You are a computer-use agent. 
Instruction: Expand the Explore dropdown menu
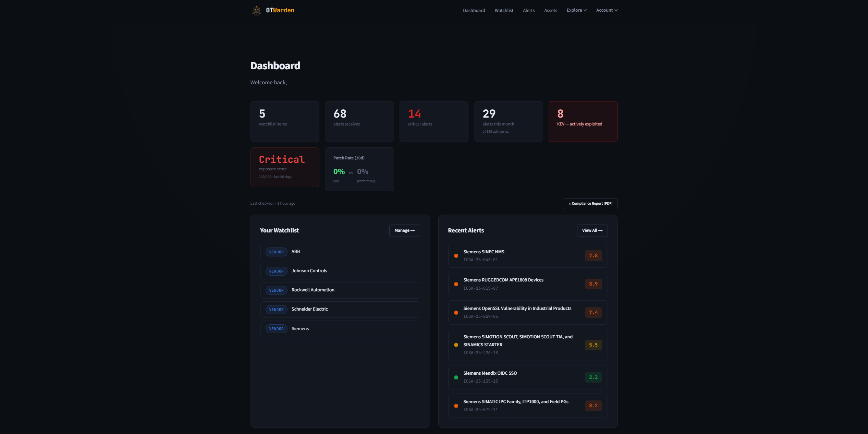click(577, 10)
